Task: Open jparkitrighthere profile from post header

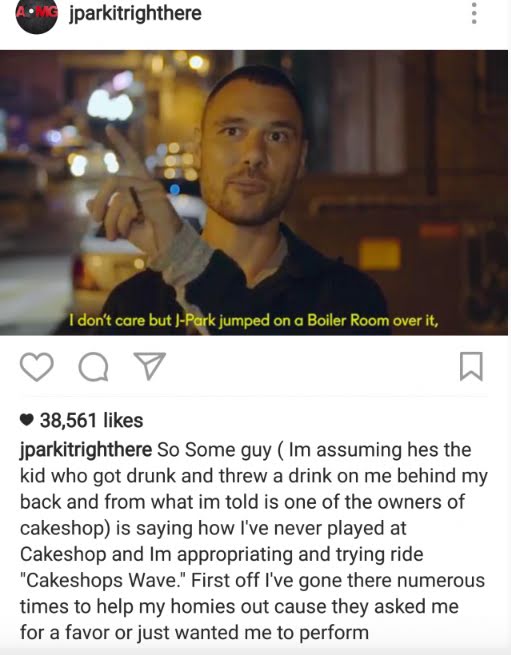Action: (135, 14)
